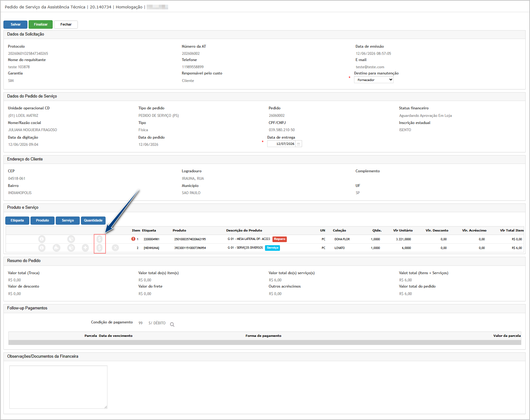Image resolution: width=530 pixels, height=420 pixels.
Task: Click the Salvar button
Action: tap(15, 24)
